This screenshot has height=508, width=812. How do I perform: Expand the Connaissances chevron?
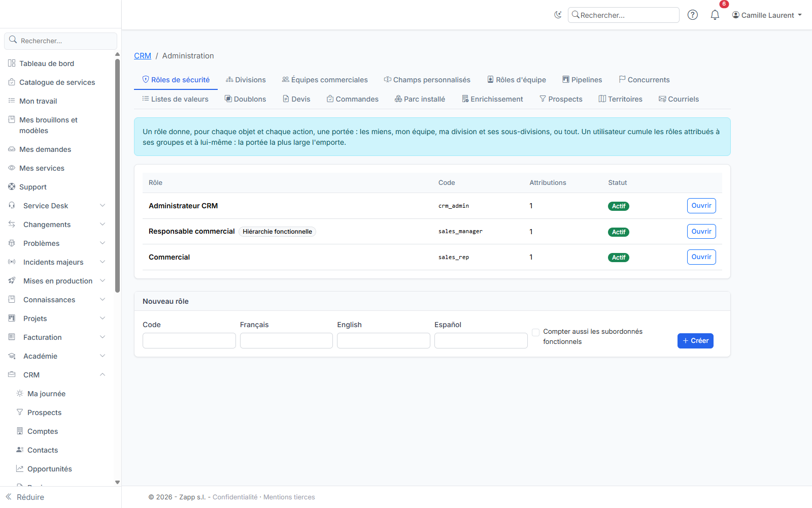point(103,299)
